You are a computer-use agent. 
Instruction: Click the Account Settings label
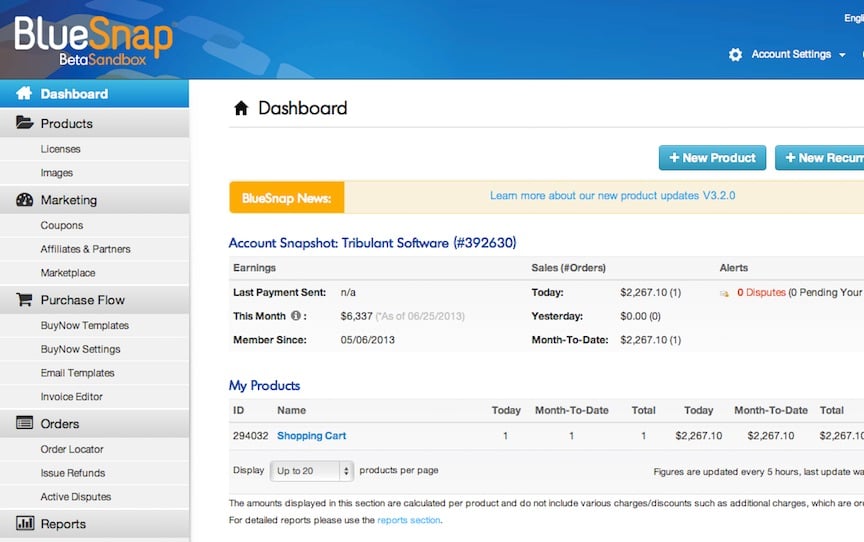791,55
